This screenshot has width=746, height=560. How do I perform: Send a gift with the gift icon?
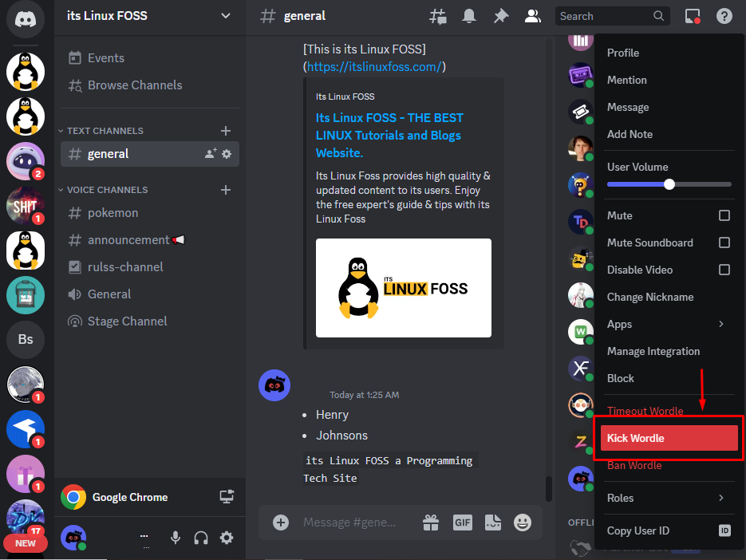tap(431, 523)
